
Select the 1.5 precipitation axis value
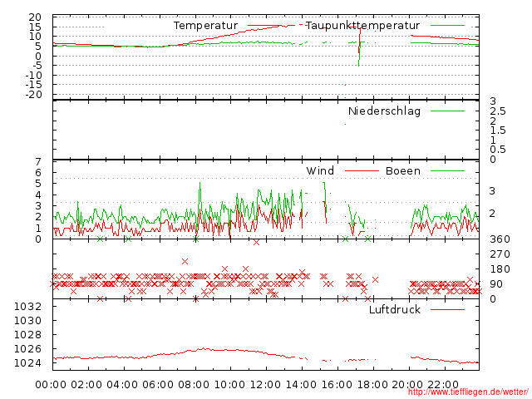coord(498,131)
